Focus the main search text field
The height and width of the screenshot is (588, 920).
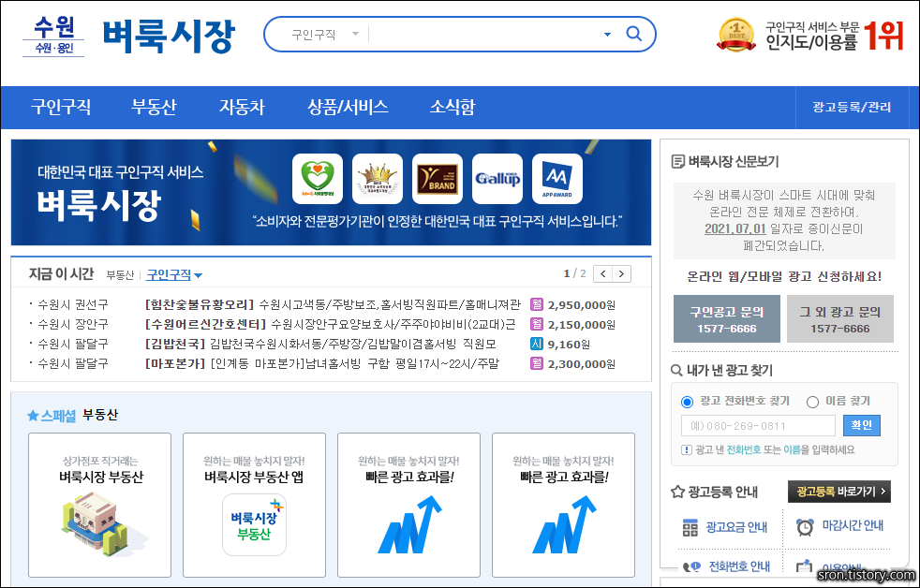484,35
